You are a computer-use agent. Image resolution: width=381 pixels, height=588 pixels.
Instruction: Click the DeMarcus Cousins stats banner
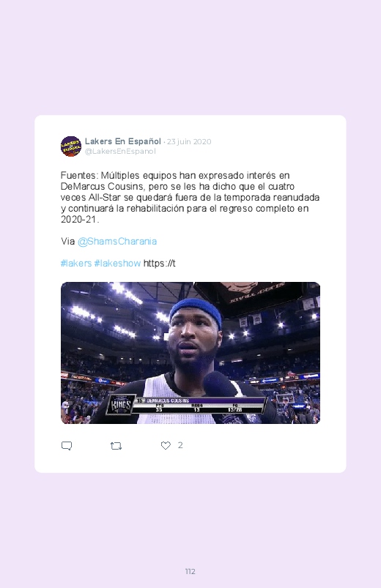(x=201, y=405)
